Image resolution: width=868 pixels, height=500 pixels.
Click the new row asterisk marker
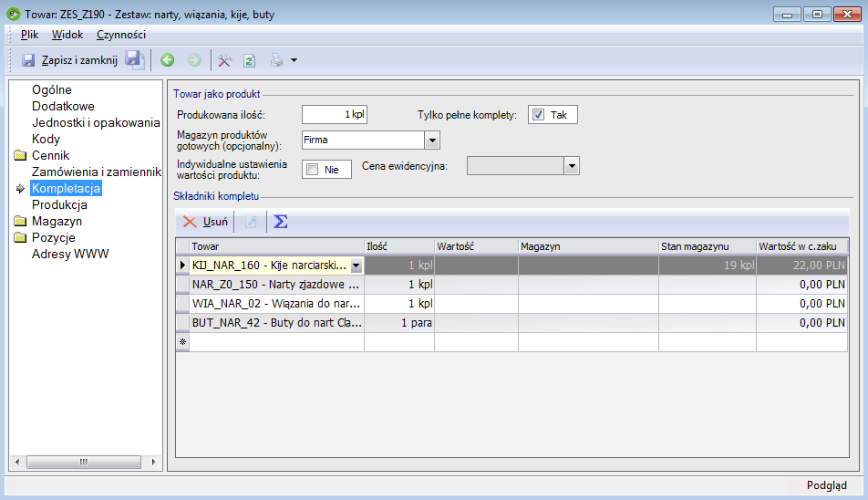[182, 341]
